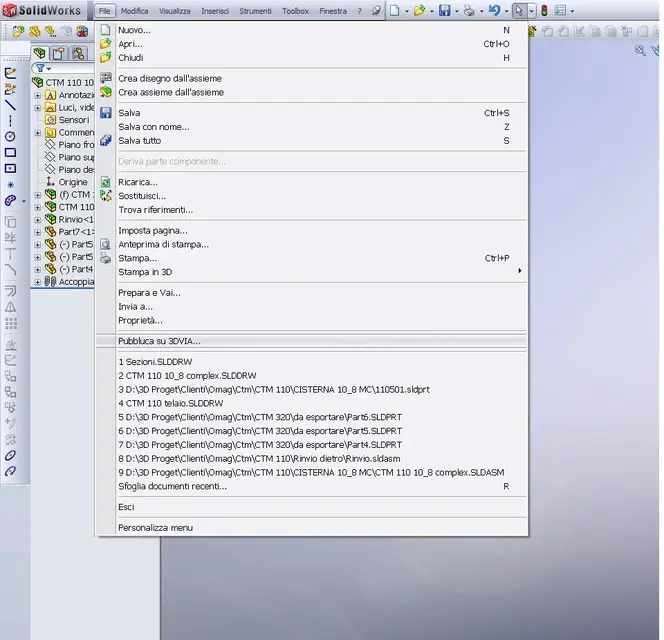Open the dropdown arrow next to New icon
664x640 pixels.
point(407,11)
